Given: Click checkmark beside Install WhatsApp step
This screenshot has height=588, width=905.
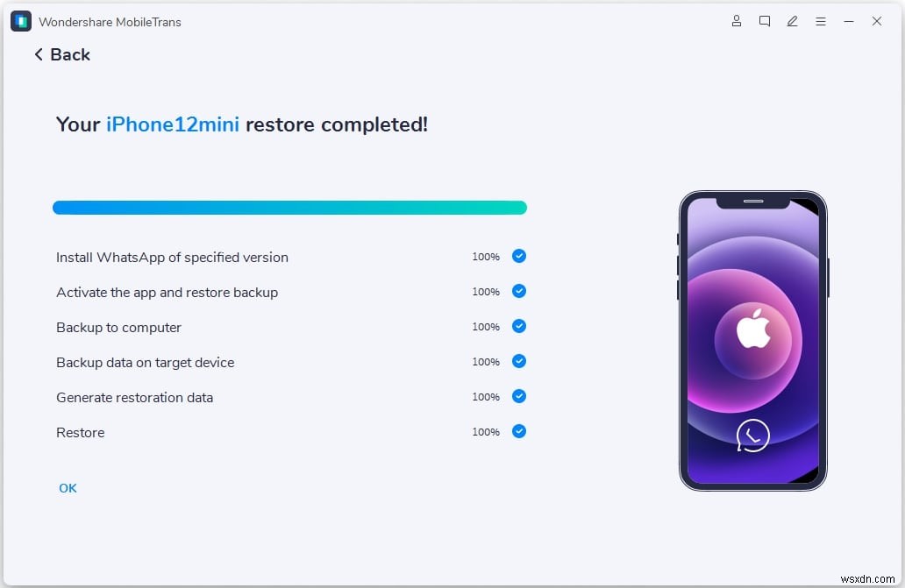Looking at the screenshot, I should tap(519, 256).
